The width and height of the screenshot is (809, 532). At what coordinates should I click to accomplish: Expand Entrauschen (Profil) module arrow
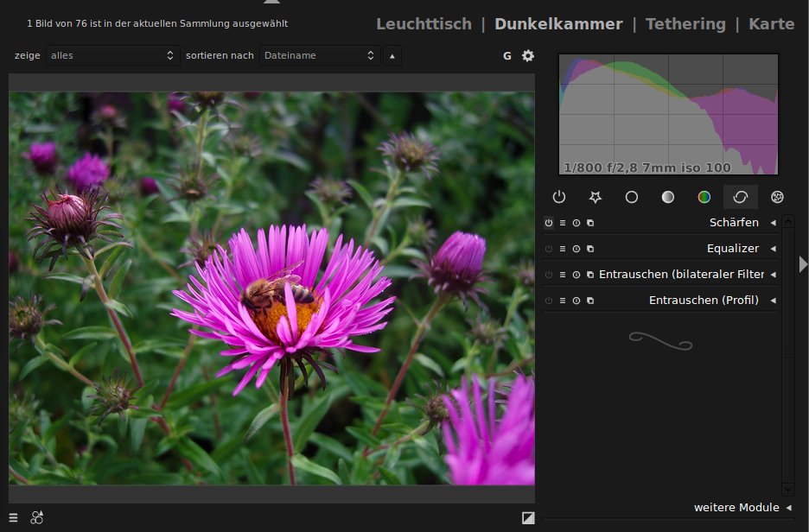click(773, 301)
